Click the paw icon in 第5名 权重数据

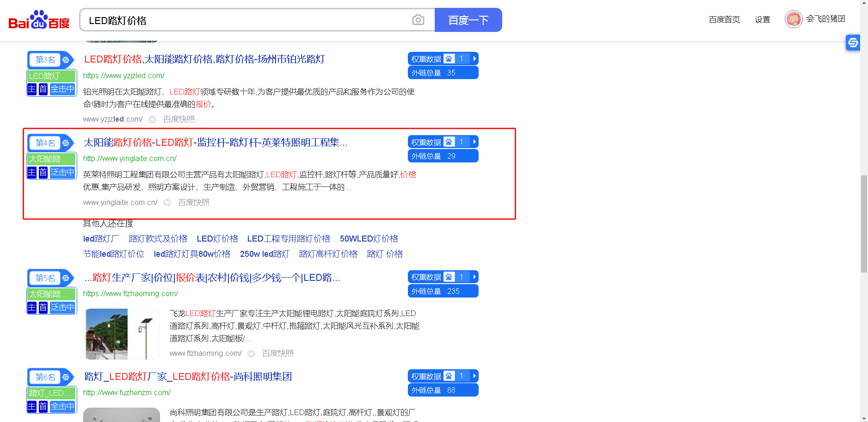click(449, 277)
